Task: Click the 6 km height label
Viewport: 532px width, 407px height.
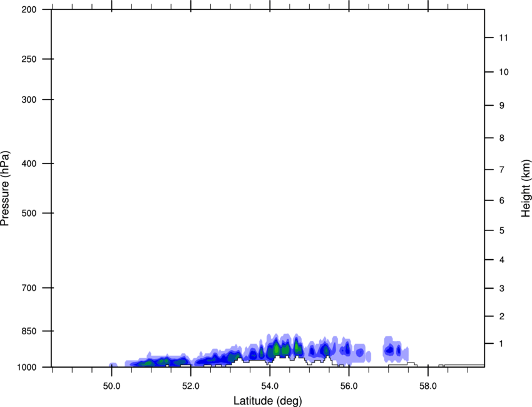Action: tap(501, 200)
